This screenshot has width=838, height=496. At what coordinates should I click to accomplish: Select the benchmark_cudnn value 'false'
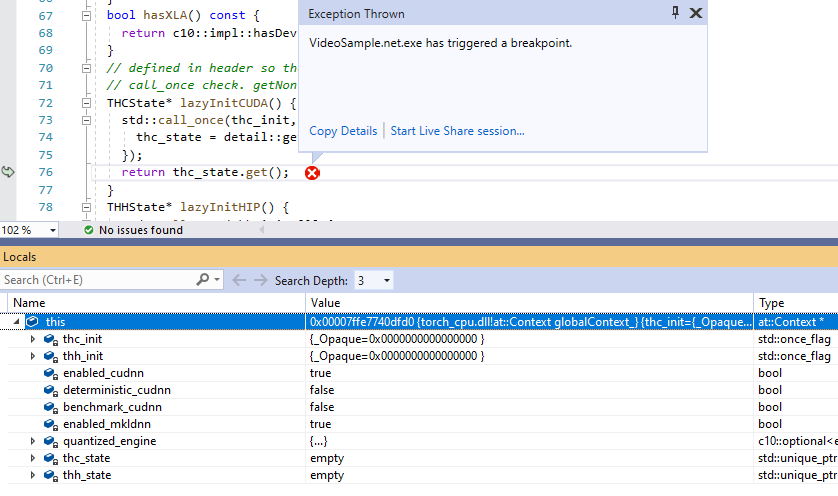pyautogui.click(x=322, y=407)
